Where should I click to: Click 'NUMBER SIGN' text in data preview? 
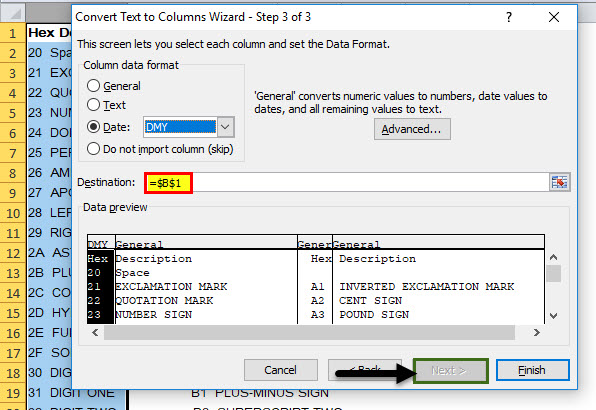tap(154, 315)
